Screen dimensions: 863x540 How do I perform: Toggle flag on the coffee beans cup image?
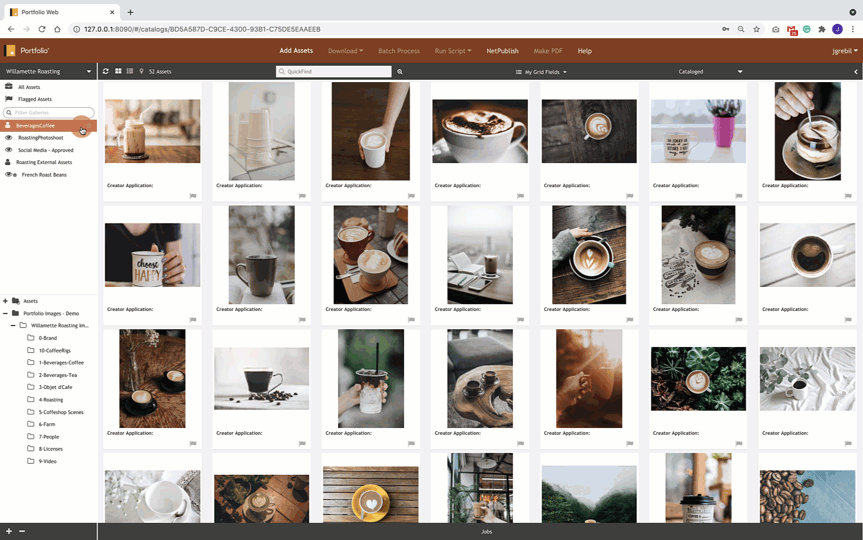(302, 443)
